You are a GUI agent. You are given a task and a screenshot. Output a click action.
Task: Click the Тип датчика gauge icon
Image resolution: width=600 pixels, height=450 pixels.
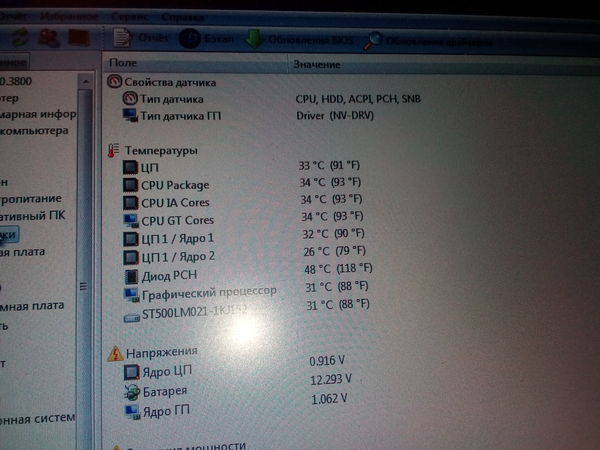130,98
